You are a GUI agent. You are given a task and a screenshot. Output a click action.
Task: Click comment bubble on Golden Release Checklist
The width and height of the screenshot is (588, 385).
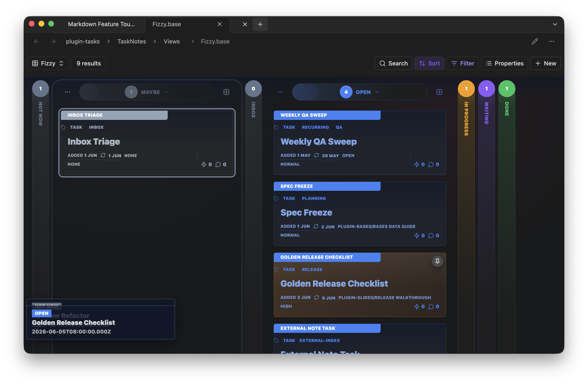click(434, 307)
